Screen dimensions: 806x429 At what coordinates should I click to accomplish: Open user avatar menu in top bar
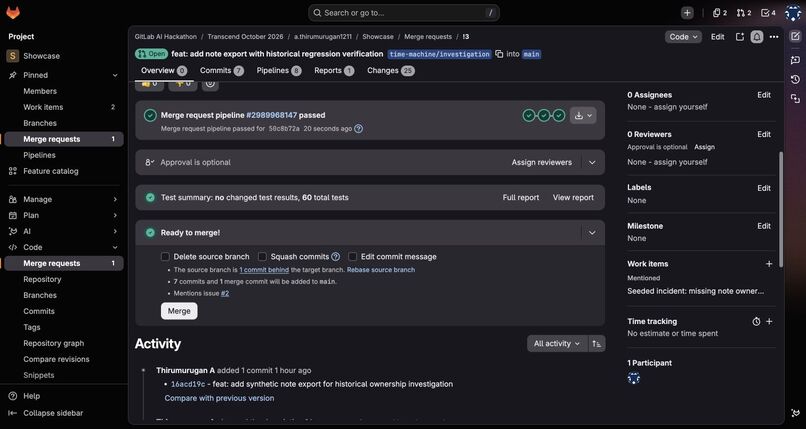tap(793, 13)
